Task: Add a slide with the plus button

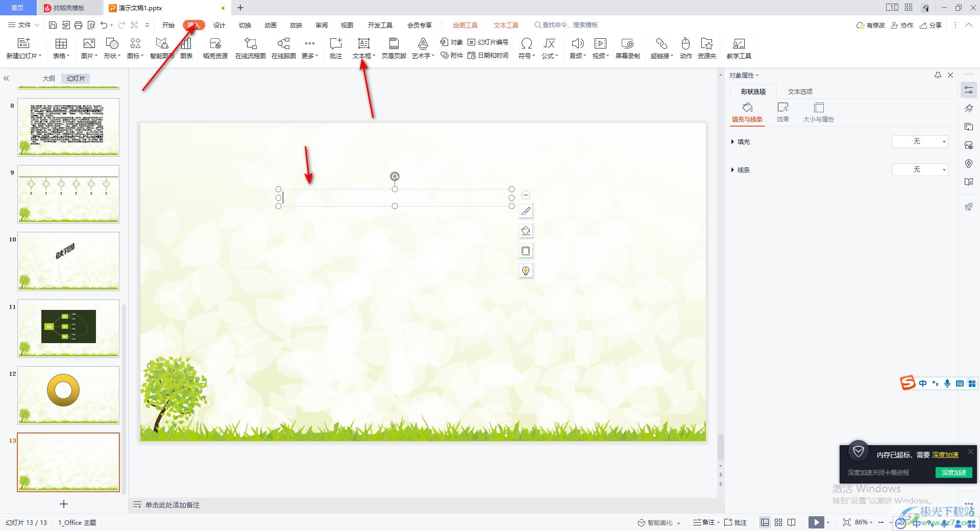Action: point(64,504)
